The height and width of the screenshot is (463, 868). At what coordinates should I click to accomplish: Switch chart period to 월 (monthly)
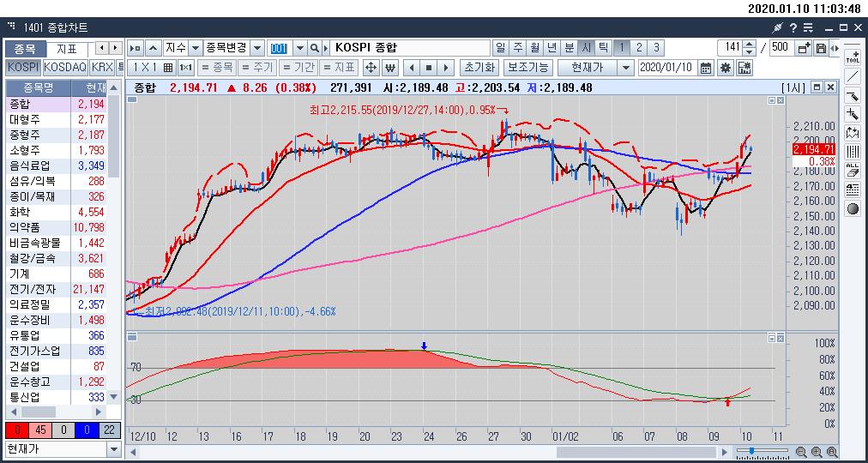pos(534,47)
